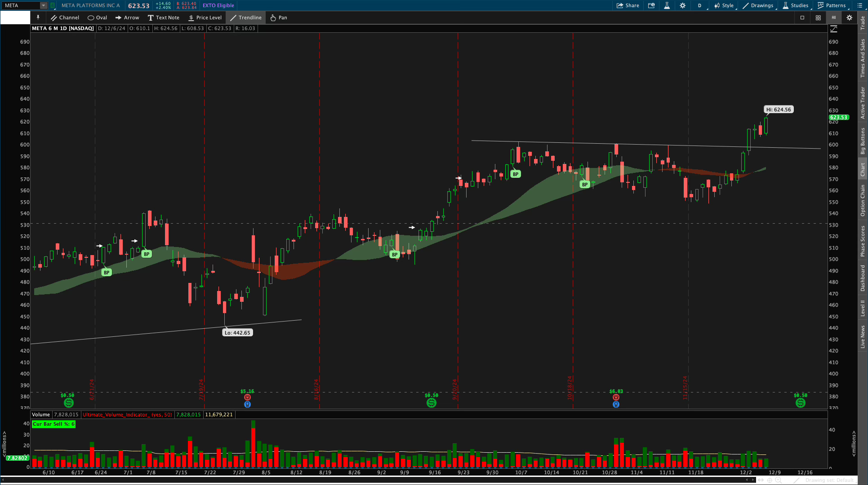Click the pin icon in drawing toolbar
The width and height of the screenshot is (868, 485).
point(38,18)
